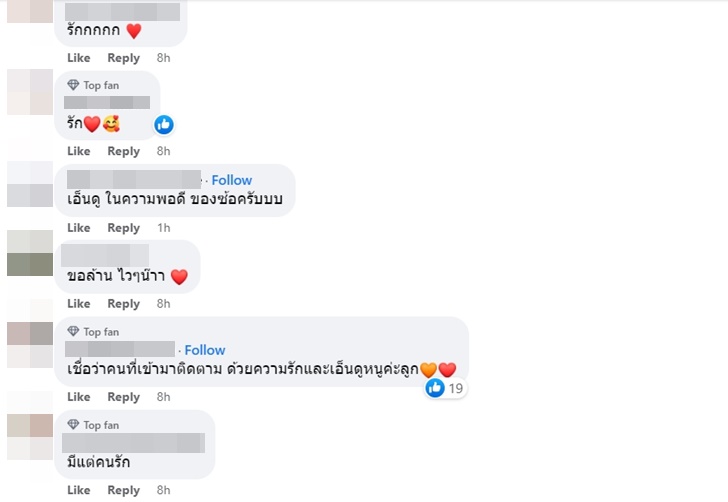
Task: Like the "รักกกกก" comment
Action: (79, 58)
